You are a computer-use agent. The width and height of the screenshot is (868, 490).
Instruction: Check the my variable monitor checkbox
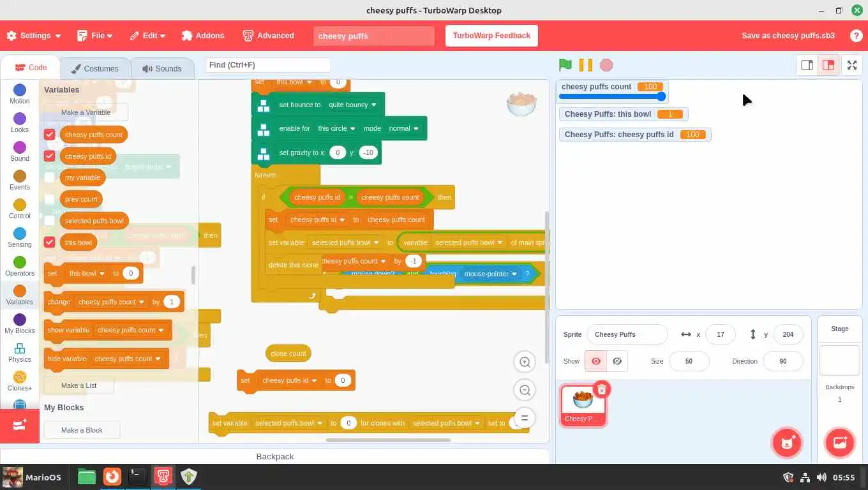coord(49,177)
